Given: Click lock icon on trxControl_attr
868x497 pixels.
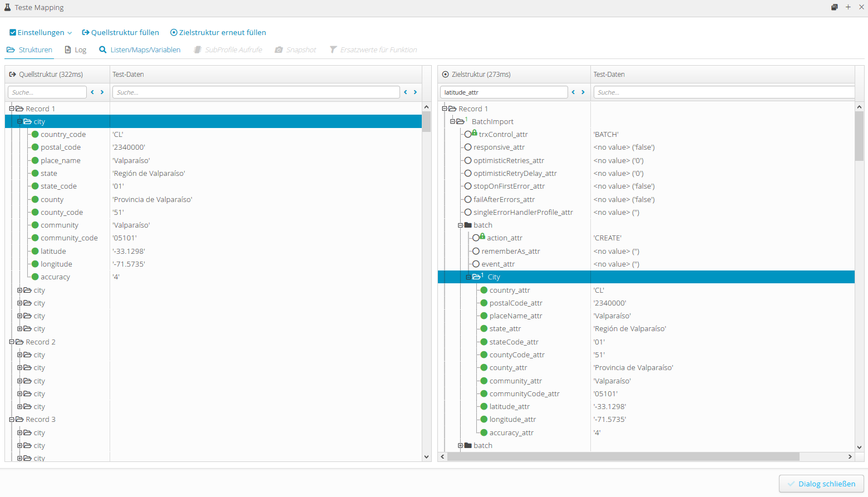Looking at the screenshot, I should coord(475,133).
